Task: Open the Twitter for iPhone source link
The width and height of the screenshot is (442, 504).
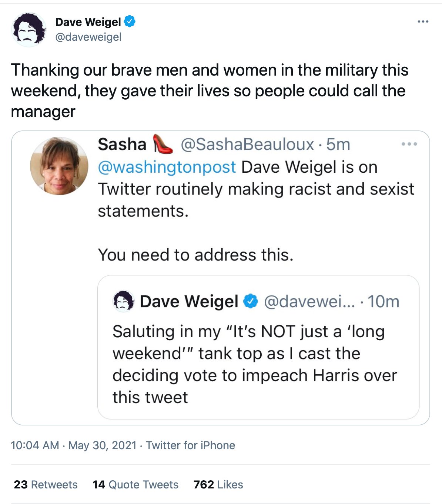Action: pos(190,445)
